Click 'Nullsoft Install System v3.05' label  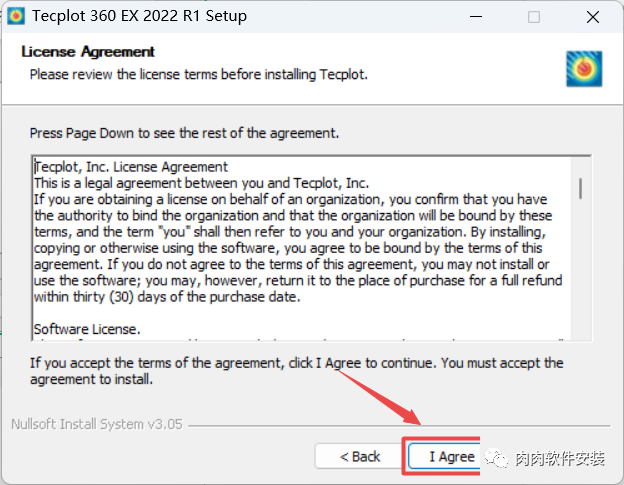[x=97, y=424]
